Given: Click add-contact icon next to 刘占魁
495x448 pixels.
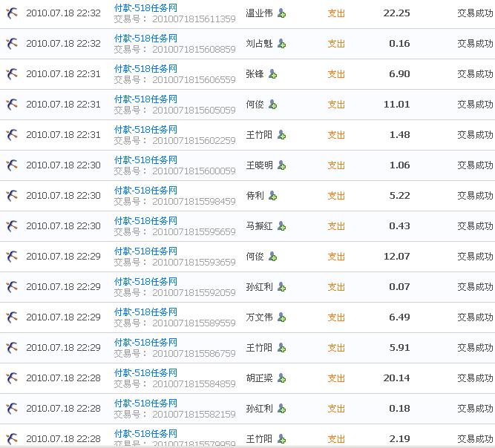Looking at the screenshot, I should tap(281, 44).
